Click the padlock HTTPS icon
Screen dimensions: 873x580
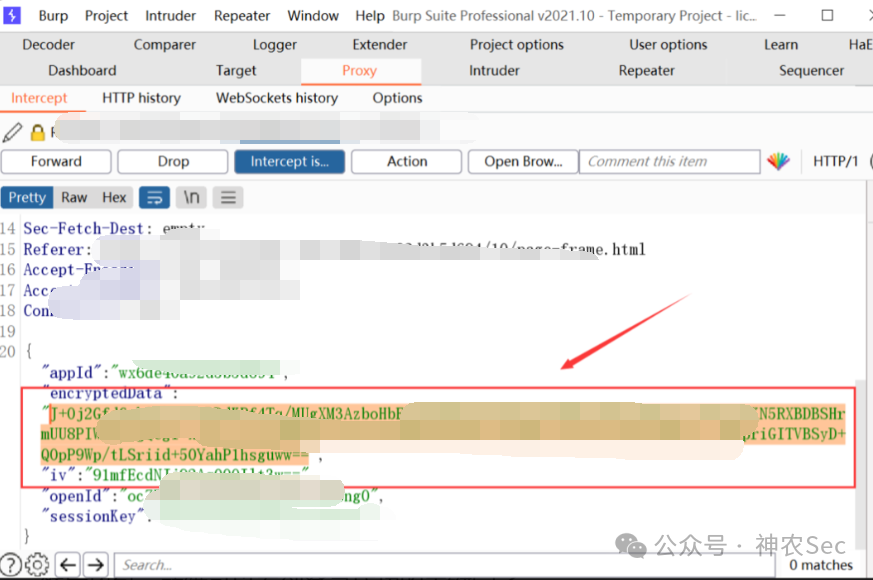coord(37,132)
